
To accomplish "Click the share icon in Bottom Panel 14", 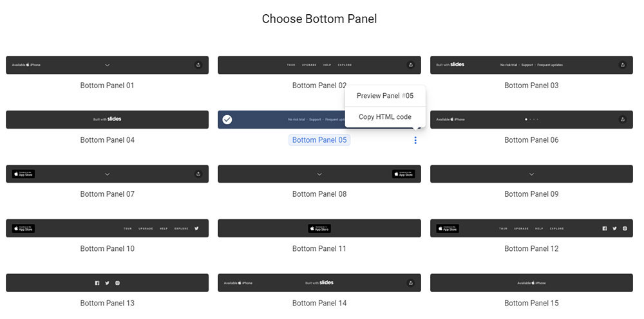I will [410, 283].
